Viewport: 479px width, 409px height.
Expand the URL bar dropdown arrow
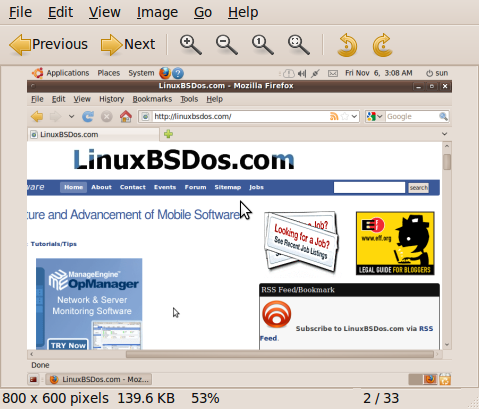tap(354, 116)
